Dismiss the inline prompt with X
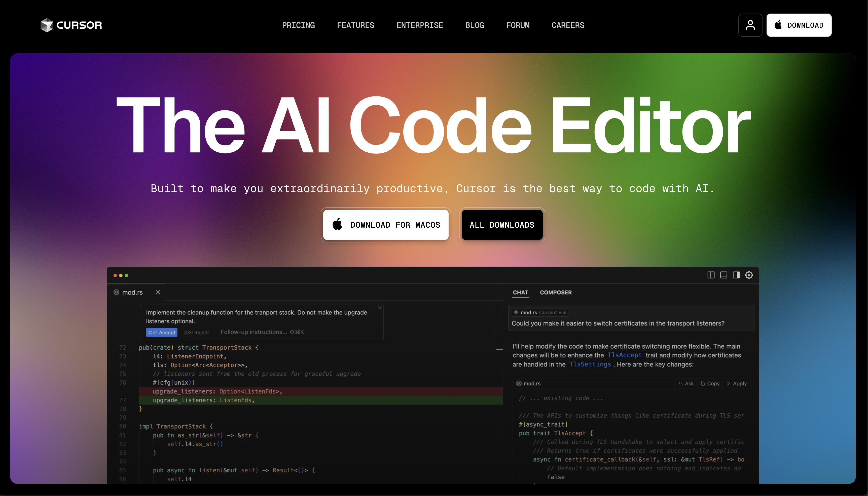868x496 pixels. click(x=380, y=308)
